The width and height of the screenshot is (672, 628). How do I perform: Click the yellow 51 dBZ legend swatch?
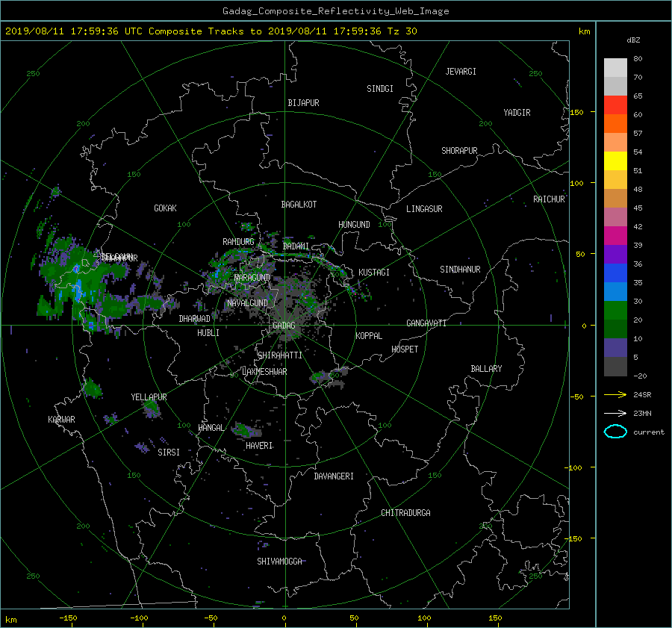click(x=615, y=161)
